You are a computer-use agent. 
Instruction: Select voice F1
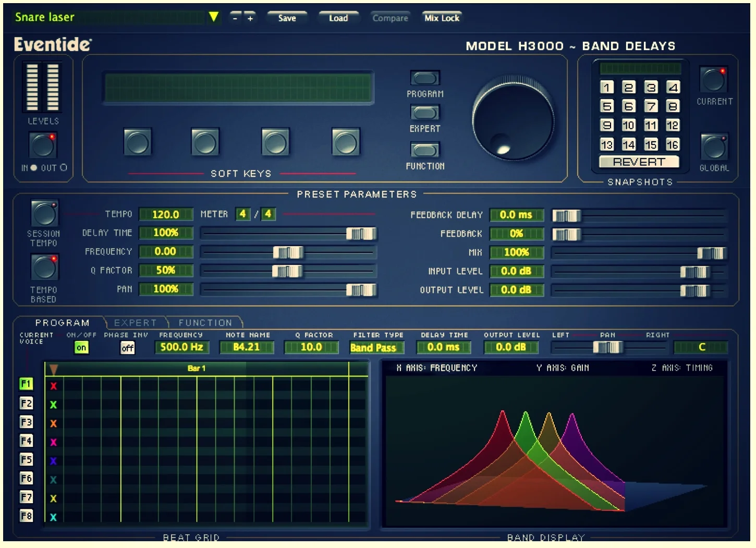(x=26, y=384)
